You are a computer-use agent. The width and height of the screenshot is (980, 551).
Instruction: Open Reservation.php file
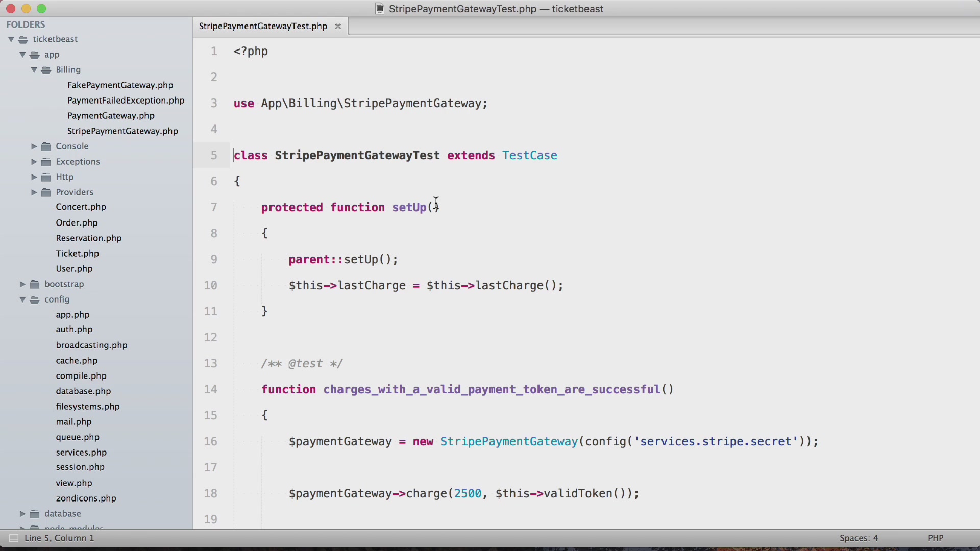tap(89, 238)
